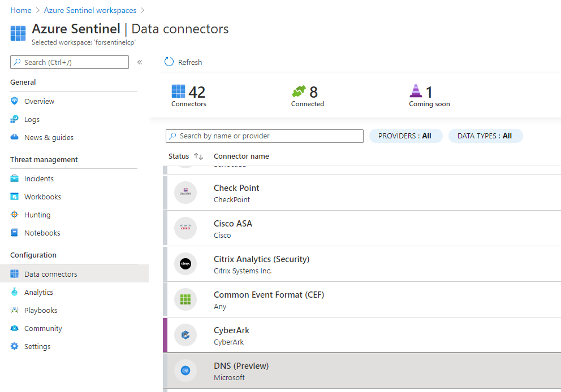Click the Cisco ASA connector logo
The image size is (561, 392).
pyautogui.click(x=185, y=228)
